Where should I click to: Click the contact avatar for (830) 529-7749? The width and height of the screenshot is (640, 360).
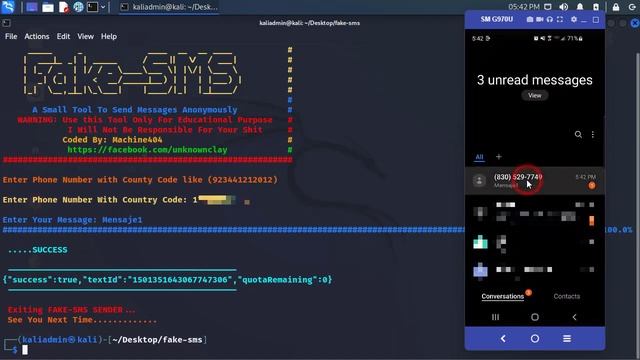[x=479, y=180]
